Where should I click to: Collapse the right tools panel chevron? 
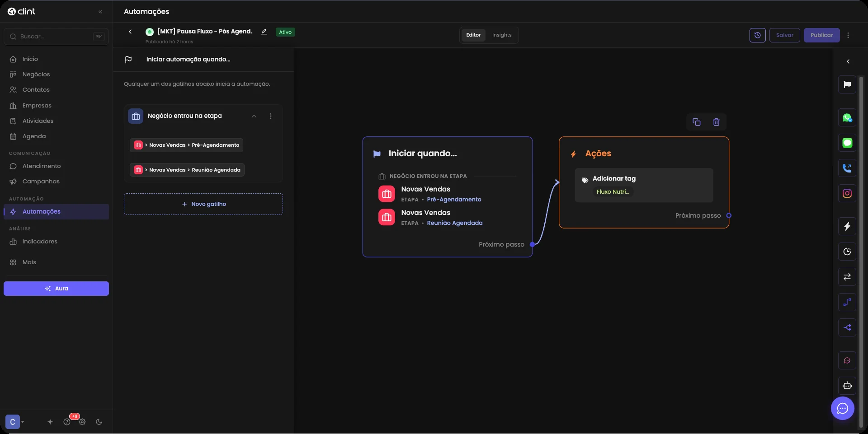[848, 61]
